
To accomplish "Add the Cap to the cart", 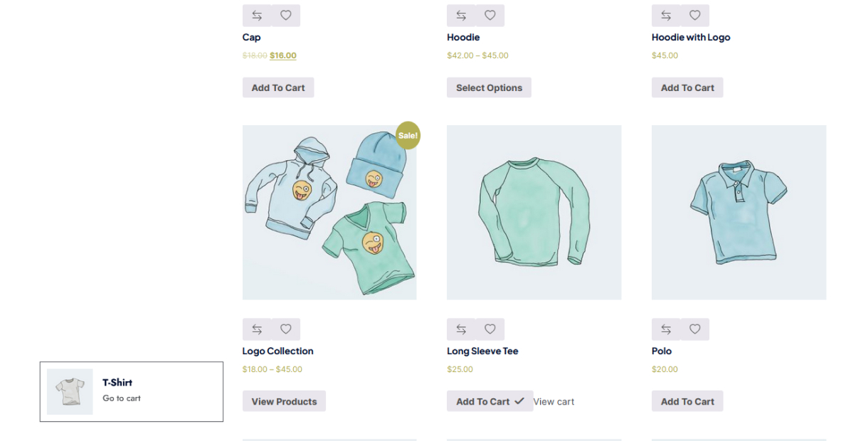I will [x=277, y=87].
